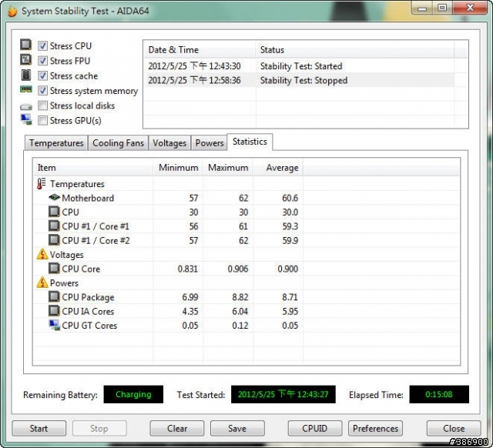Select the Stability Test: Started log row
493x448 pixels.
300,66
